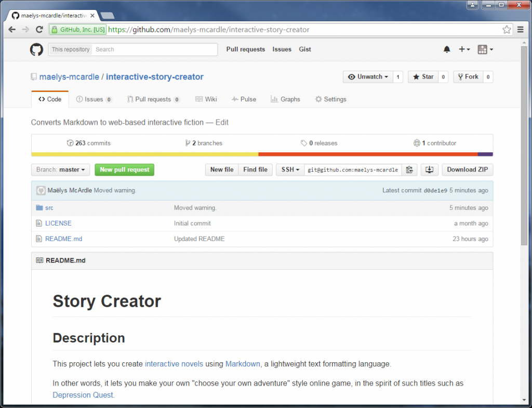Click the orange-red language bar segment

(368, 154)
